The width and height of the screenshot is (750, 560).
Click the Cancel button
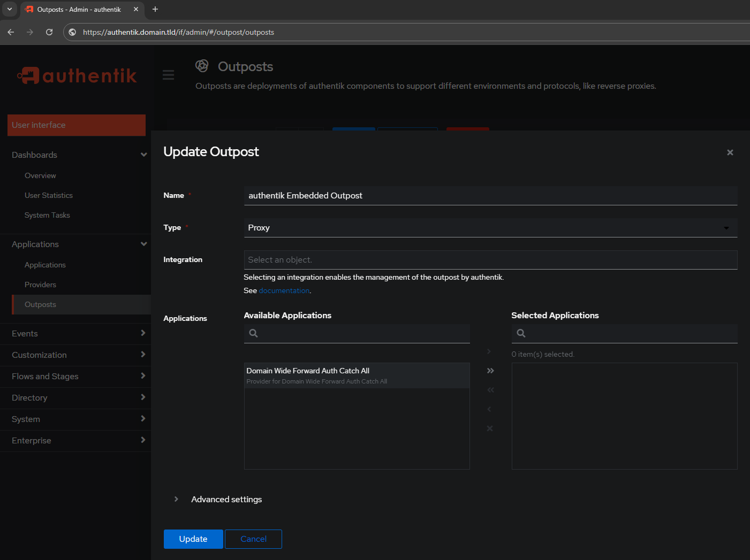(253, 539)
